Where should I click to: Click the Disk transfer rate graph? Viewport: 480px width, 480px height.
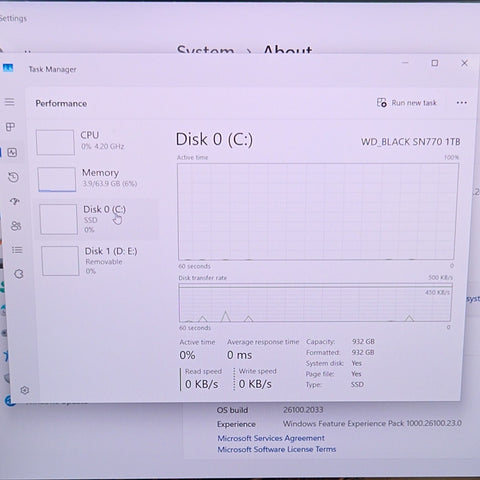315,303
